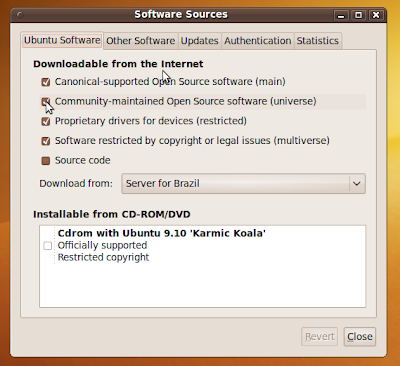This screenshot has width=400, height=366.
Task: Close window using the title bar X
Action: point(376,15)
